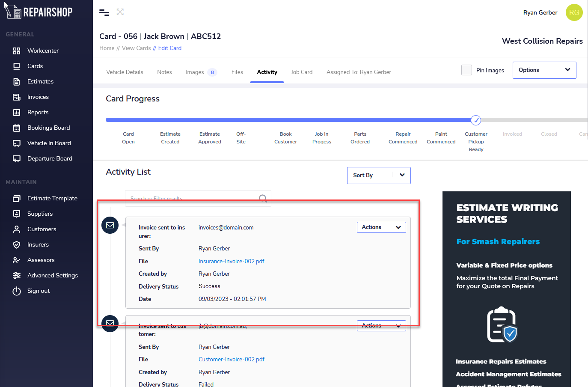Expand the Sort By dropdown

point(378,176)
